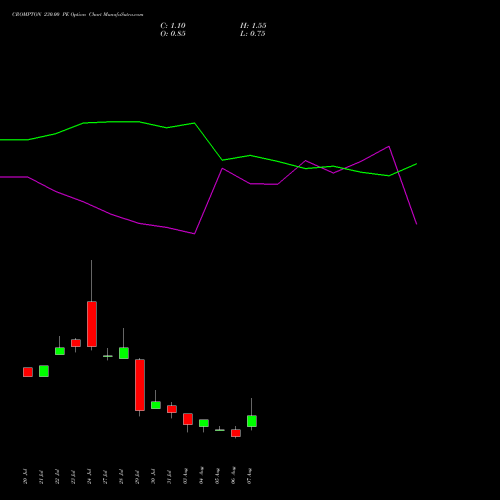Click the 22 Jul date label

click(x=57, y=477)
